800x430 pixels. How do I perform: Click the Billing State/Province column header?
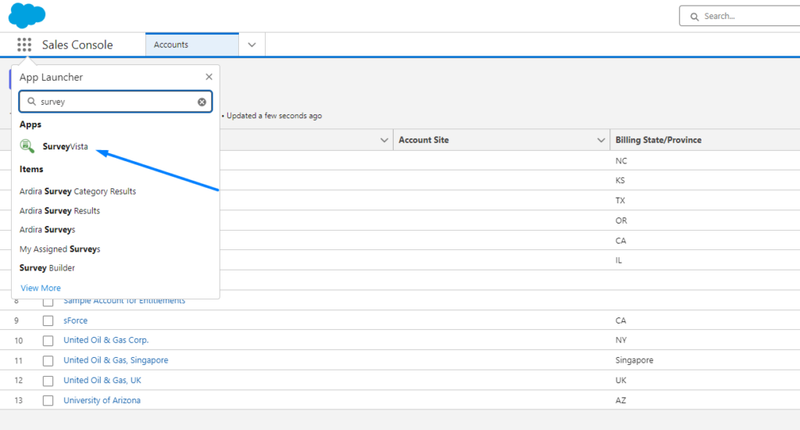click(x=658, y=140)
